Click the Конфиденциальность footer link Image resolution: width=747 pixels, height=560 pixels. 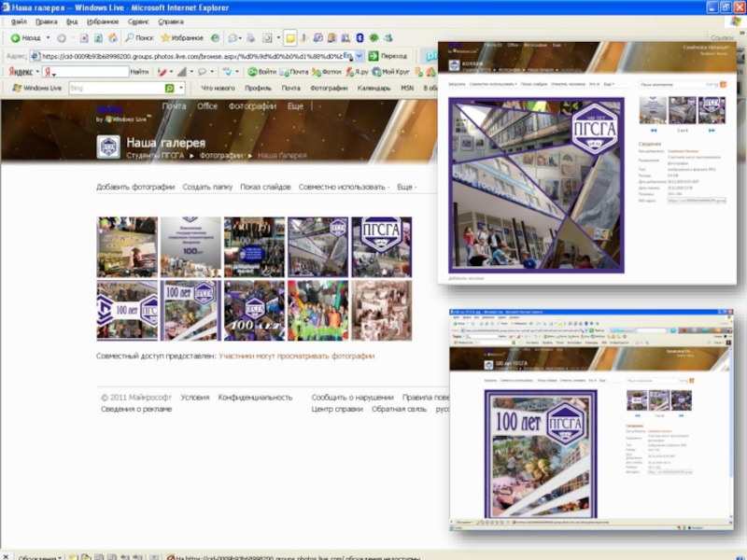click(x=255, y=398)
